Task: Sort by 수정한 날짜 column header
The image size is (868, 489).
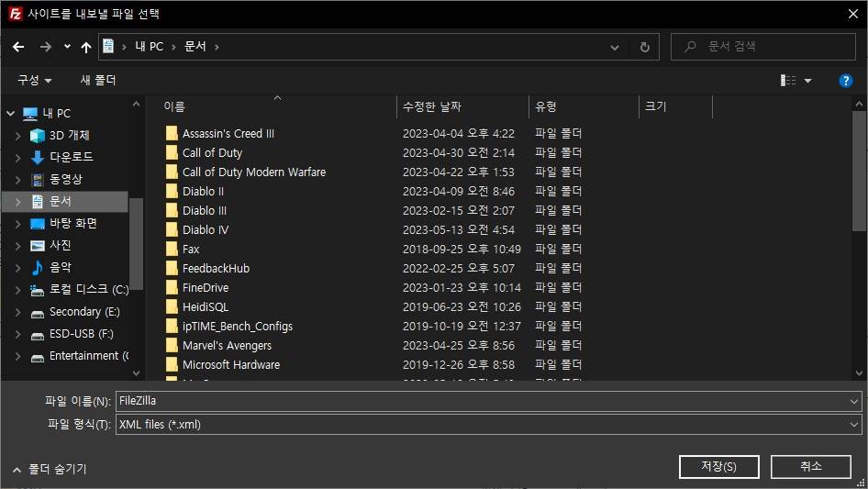Action: 432,106
